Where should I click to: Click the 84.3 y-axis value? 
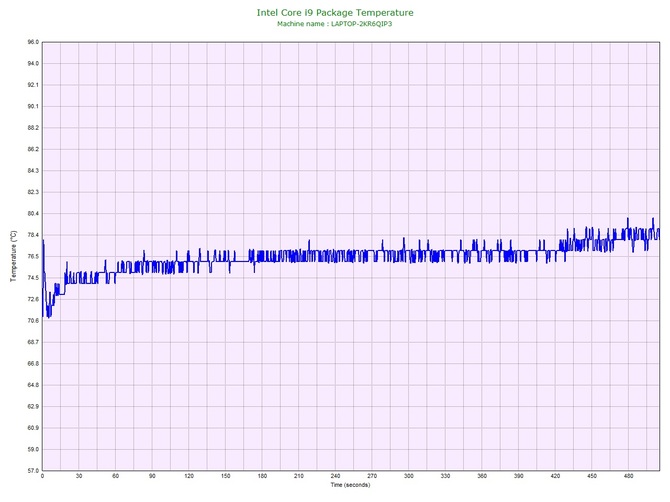[33, 171]
